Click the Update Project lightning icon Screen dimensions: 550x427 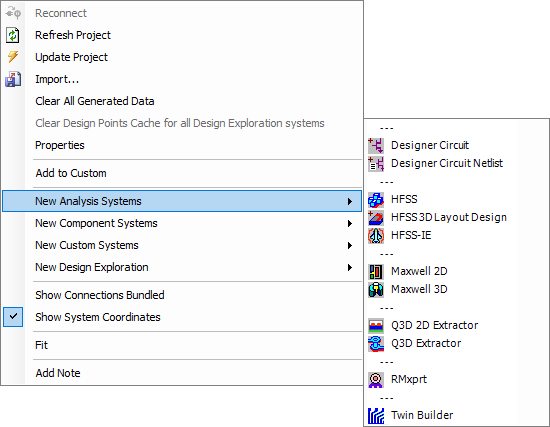(x=13, y=57)
